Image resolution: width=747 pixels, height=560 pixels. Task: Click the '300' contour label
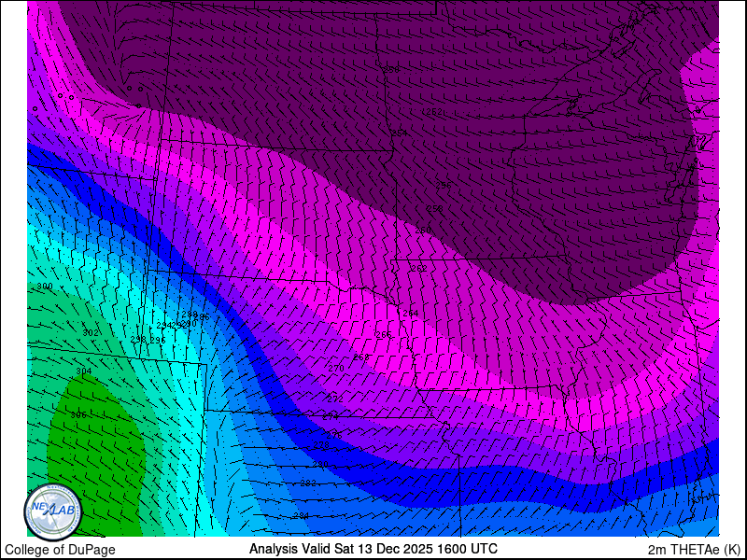pyautogui.click(x=45, y=287)
